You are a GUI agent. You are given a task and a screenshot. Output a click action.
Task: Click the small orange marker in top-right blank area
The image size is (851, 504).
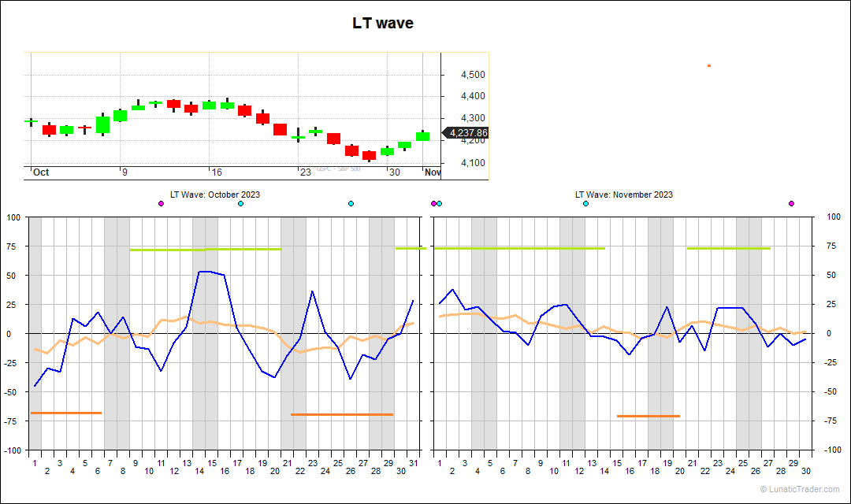709,65
